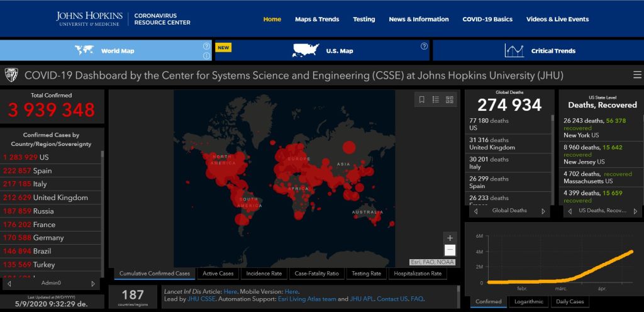Image resolution: width=644 pixels, height=312 pixels.
Task: Open the Contact US link
Action: click(x=392, y=299)
